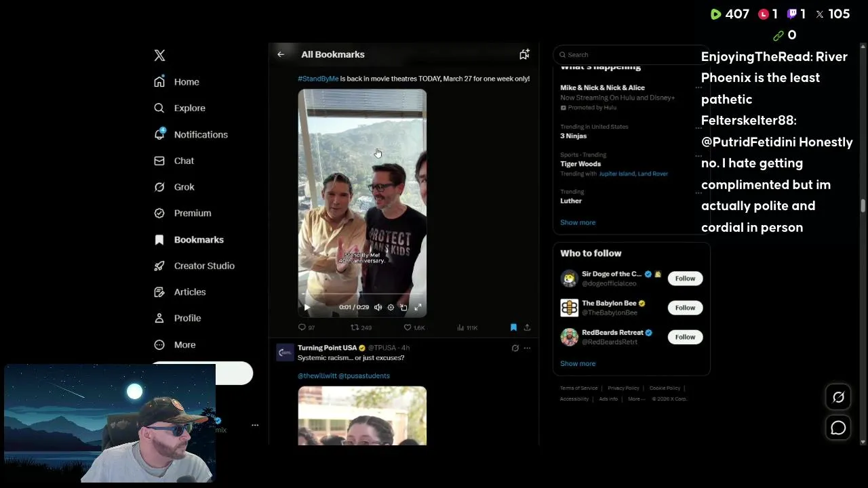
Task: Open Terms of Service link
Action: (578, 388)
